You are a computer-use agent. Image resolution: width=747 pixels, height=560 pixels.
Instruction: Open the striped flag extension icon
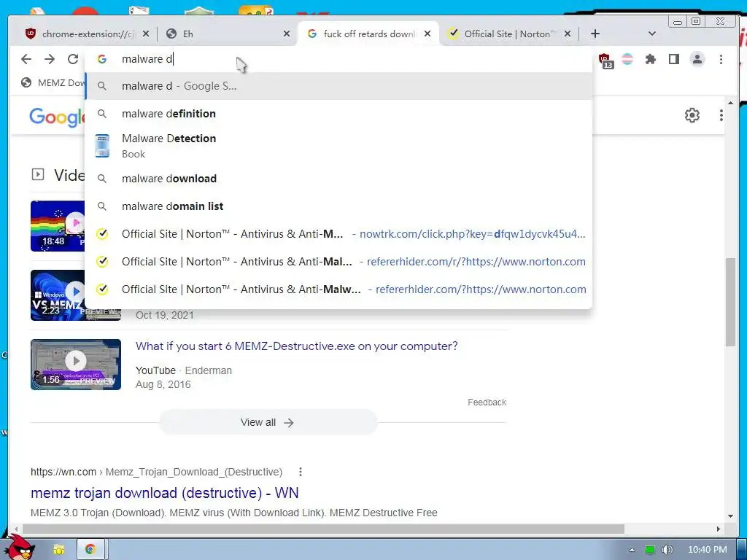click(x=627, y=59)
